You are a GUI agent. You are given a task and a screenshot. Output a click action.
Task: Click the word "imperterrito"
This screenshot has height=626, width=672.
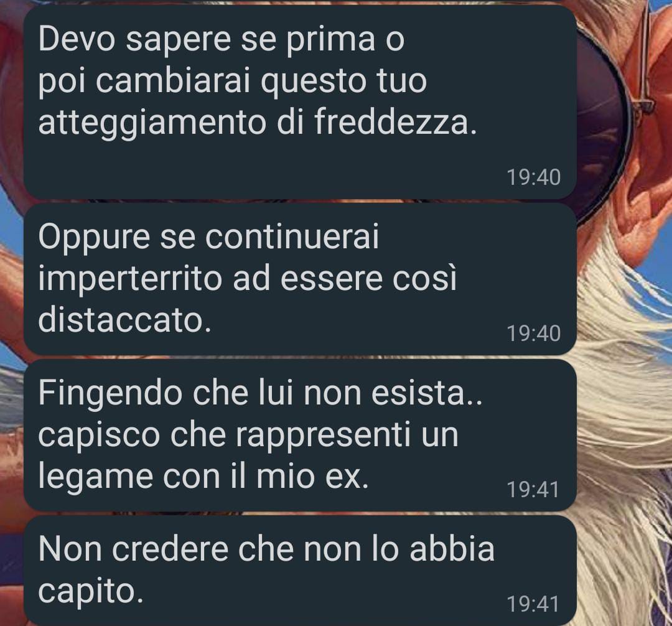click(x=130, y=279)
